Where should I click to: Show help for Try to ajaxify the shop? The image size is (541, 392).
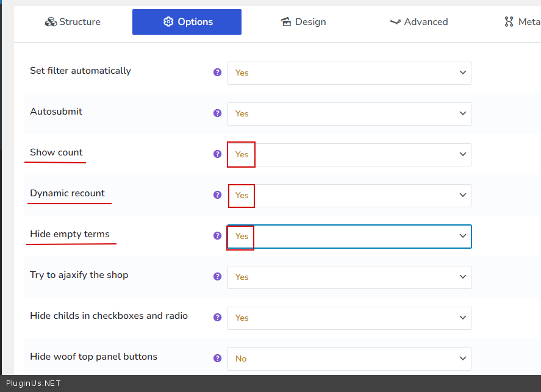217,276
